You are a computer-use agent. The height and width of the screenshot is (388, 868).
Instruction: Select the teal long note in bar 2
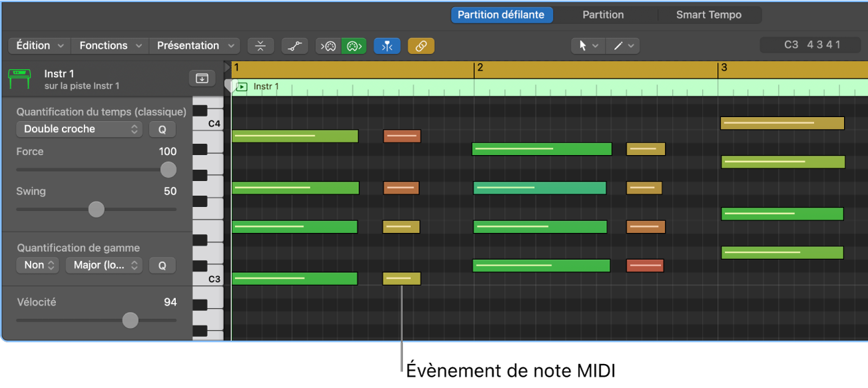(x=540, y=188)
